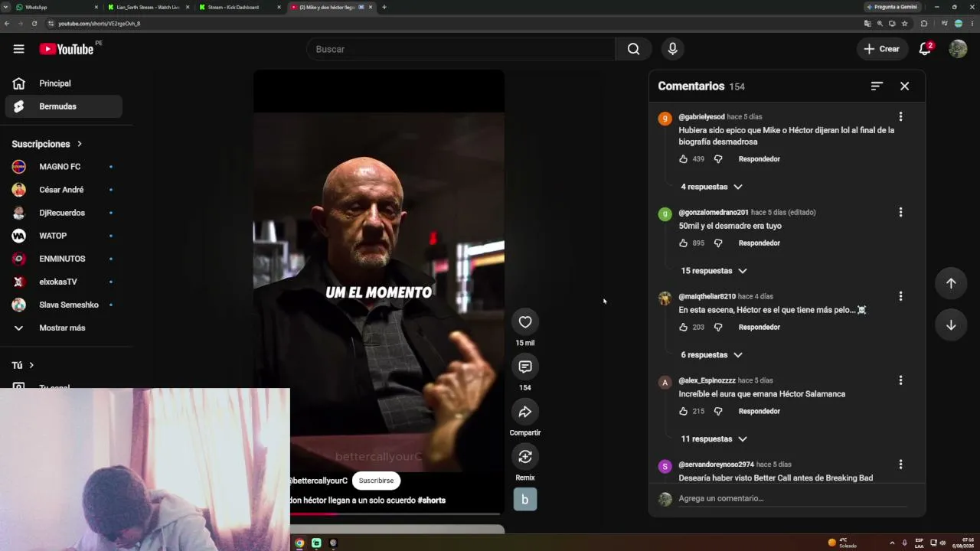Switch to the Lian_Sorth Stream tab
The image size is (980, 551).
tap(149, 7)
